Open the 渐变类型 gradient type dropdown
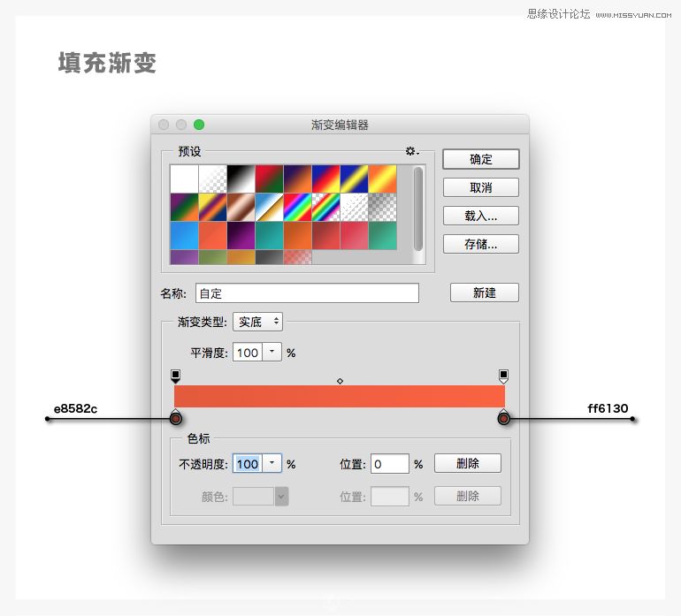Image resolution: width=681 pixels, height=616 pixels. [257, 322]
